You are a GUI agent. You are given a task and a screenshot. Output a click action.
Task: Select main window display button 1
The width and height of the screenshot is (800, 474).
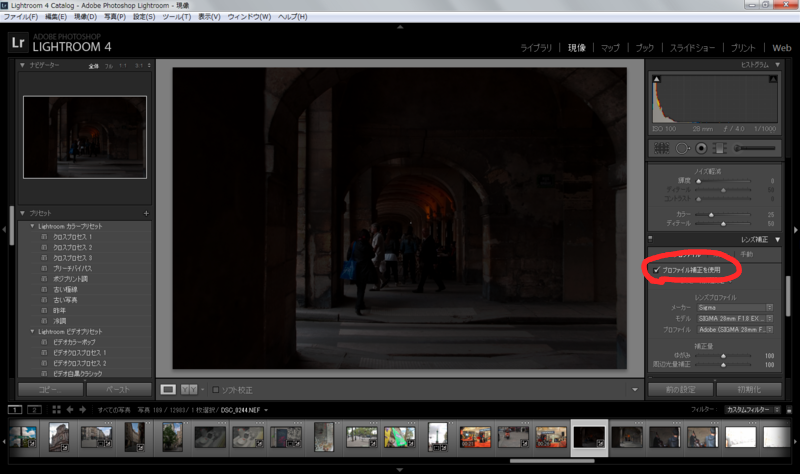[15, 410]
